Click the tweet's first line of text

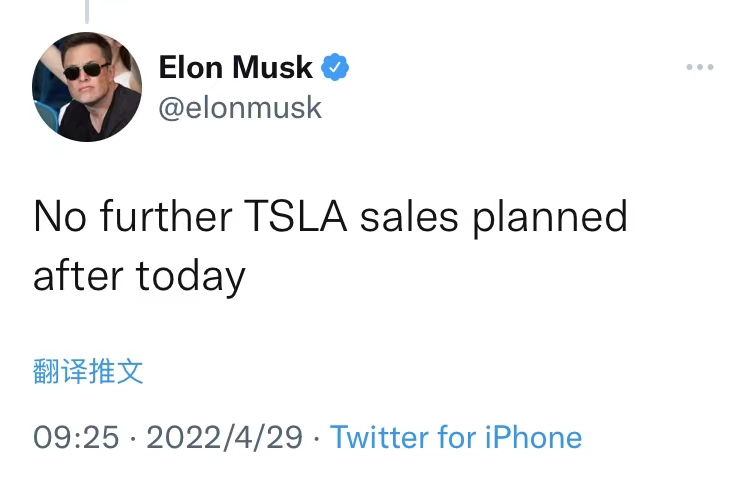[330, 217]
